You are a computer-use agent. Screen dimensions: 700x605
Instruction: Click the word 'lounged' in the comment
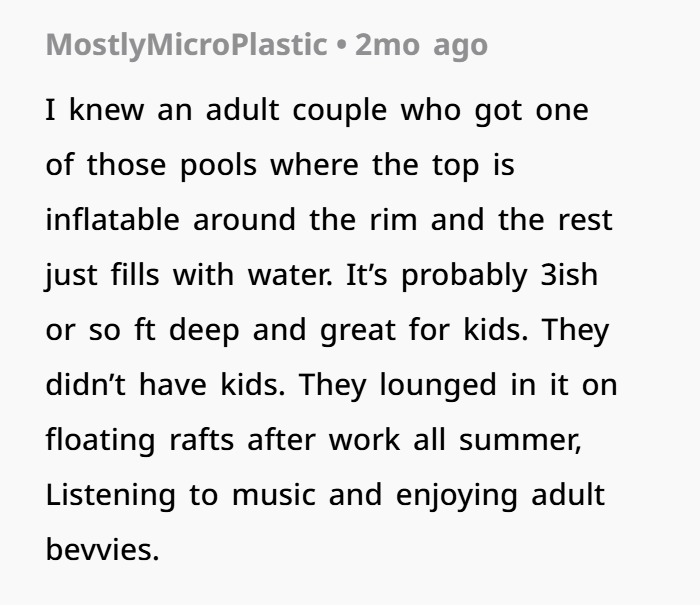(438, 386)
